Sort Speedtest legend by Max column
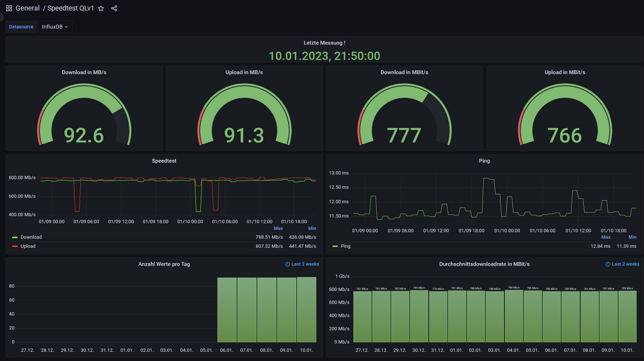This screenshot has width=644, height=361. point(278,228)
